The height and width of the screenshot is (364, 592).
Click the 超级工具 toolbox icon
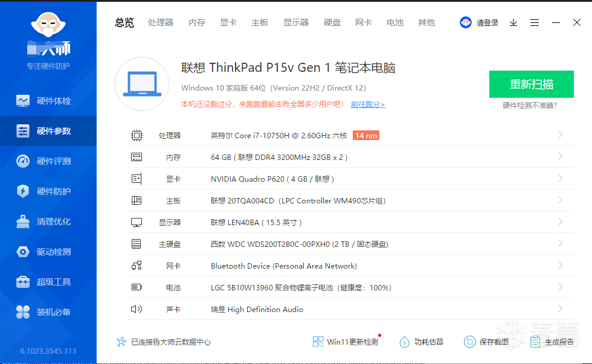point(23,282)
